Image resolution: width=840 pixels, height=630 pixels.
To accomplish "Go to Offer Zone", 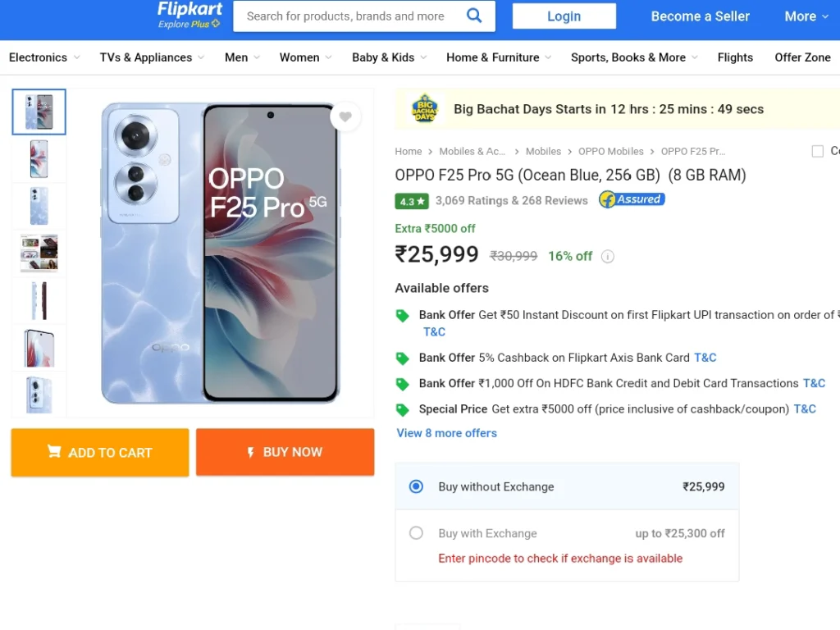I will pos(802,57).
